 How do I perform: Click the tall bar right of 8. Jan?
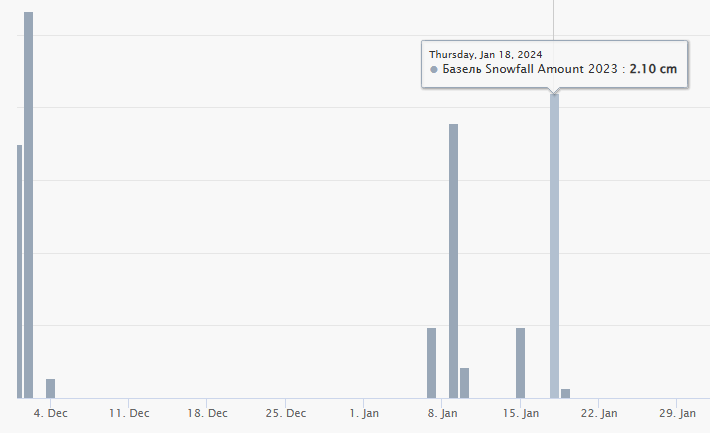(x=453, y=260)
